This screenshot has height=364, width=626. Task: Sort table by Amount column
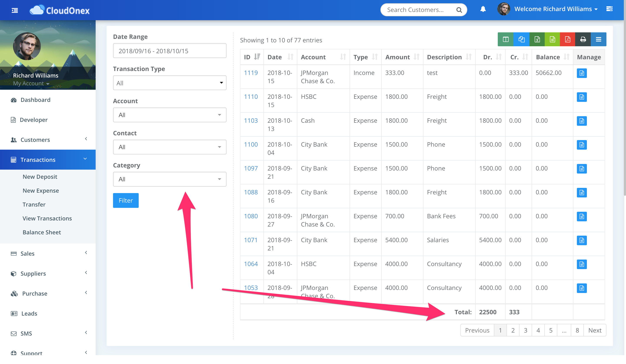pos(402,57)
